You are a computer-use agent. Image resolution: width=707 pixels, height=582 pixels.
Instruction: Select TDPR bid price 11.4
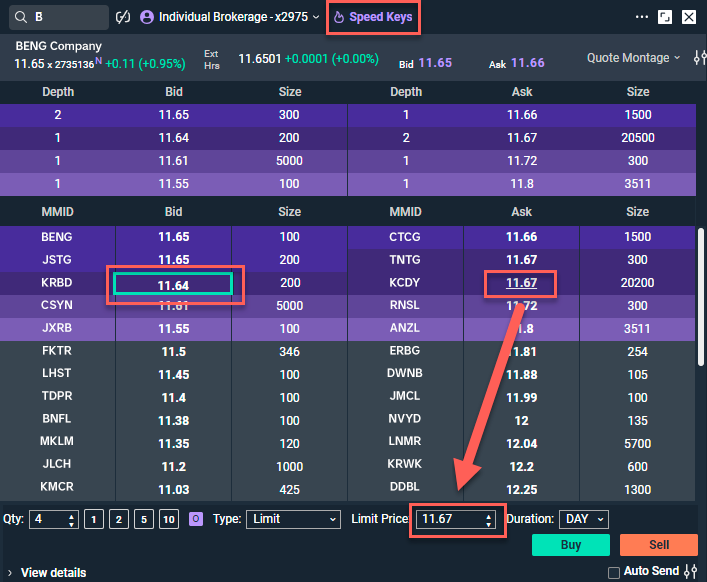tap(174, 398)
